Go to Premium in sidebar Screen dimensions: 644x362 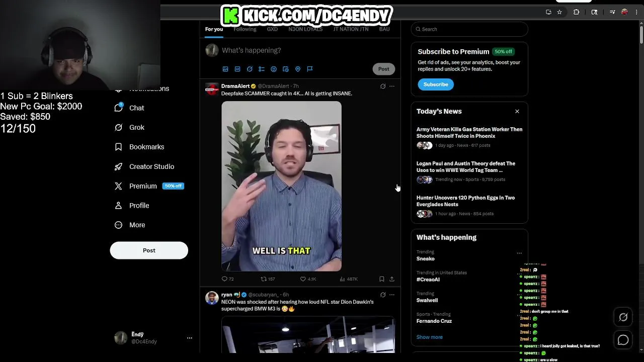click(149, 186)
